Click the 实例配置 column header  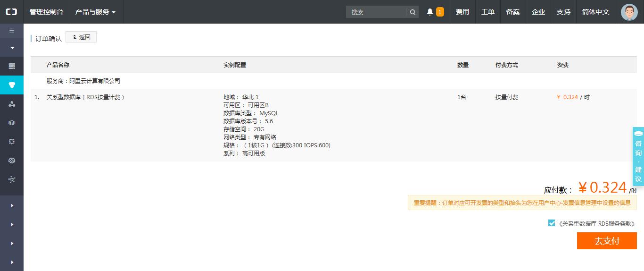click(x=235, y=65)
